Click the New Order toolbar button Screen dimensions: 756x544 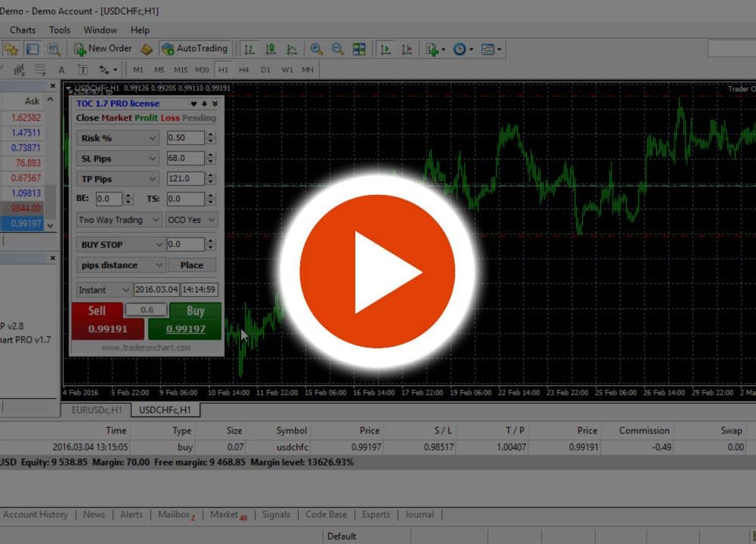point(103,48)
